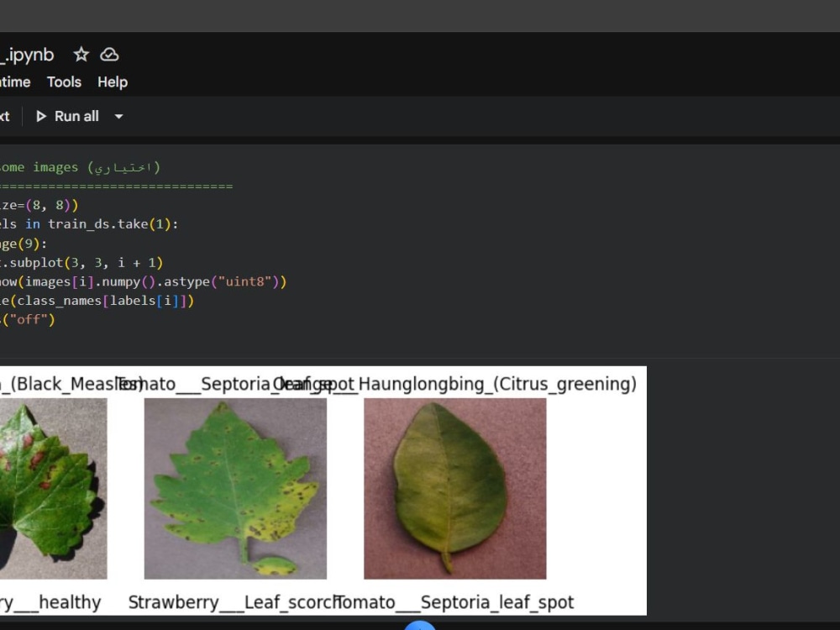The width and height of the screenshot is (840, 630).
Task: Expand the Run all dropdown arrow
Action: (119, 116)
